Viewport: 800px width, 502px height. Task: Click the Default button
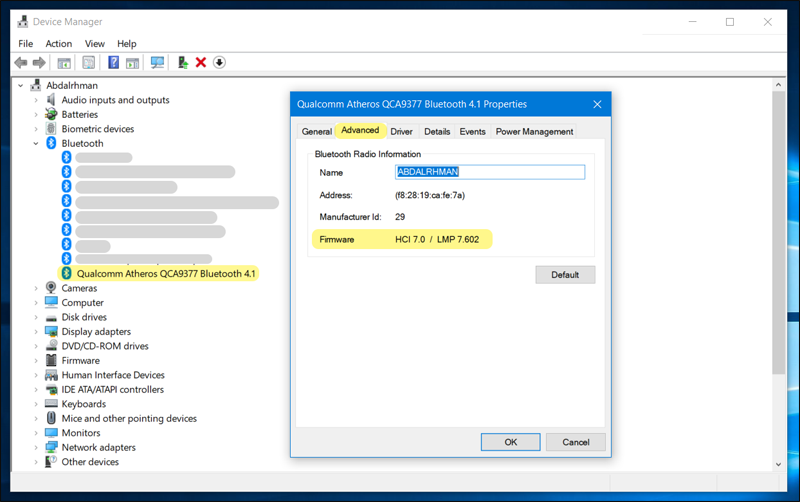click(565, 275)
